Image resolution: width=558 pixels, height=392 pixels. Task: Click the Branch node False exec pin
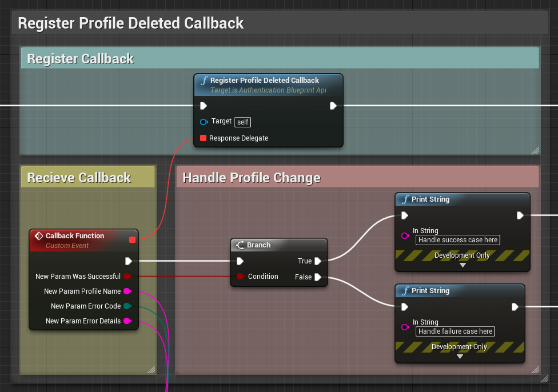317,277
